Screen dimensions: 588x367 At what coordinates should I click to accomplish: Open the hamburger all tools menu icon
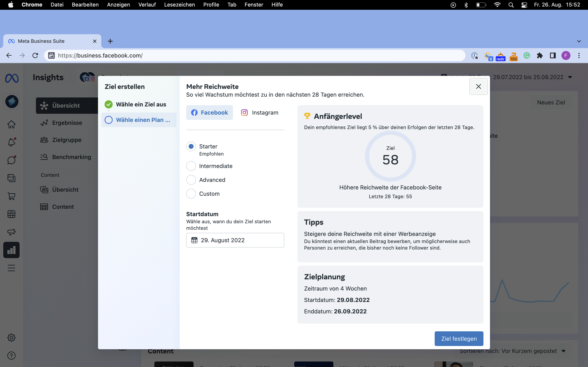pyautogui.click(x=11, y=268)
